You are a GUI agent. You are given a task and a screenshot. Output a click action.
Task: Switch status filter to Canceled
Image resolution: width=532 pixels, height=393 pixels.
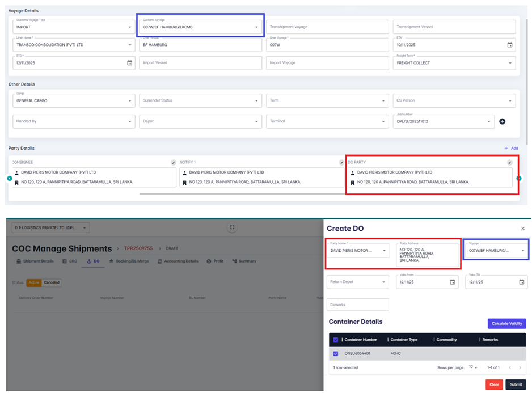coord(52,282)
